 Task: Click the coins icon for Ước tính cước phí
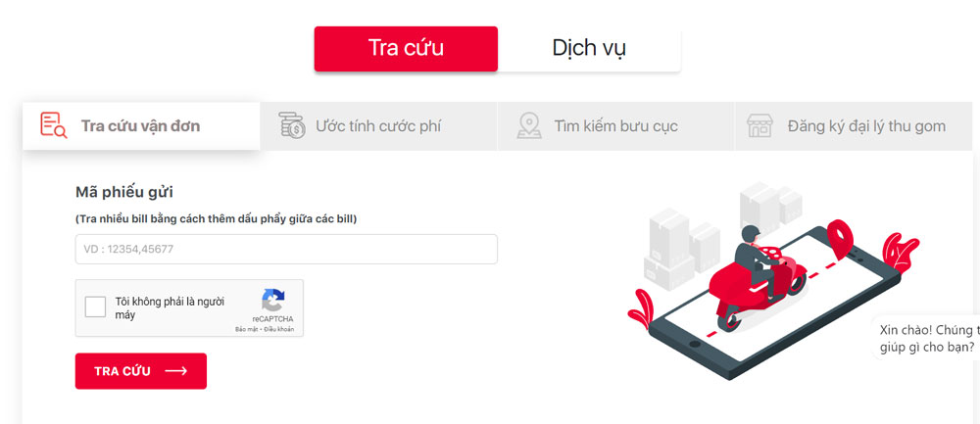[292, 125]
